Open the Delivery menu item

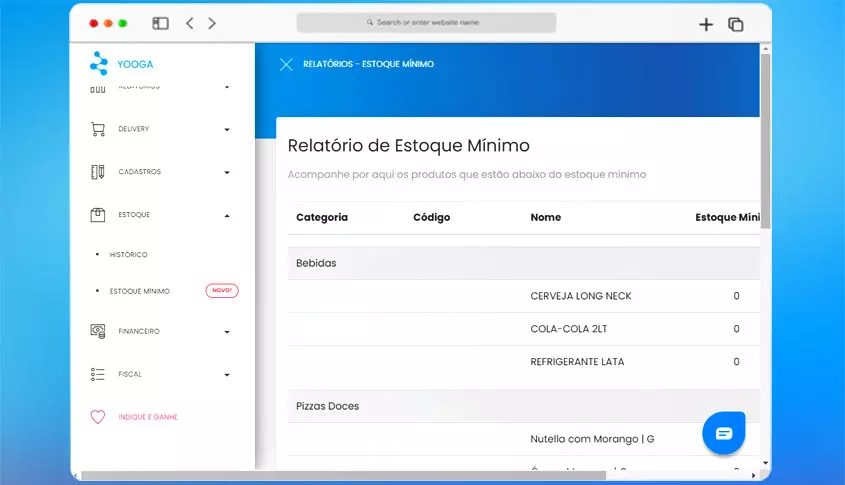click(x=134, y=129)
